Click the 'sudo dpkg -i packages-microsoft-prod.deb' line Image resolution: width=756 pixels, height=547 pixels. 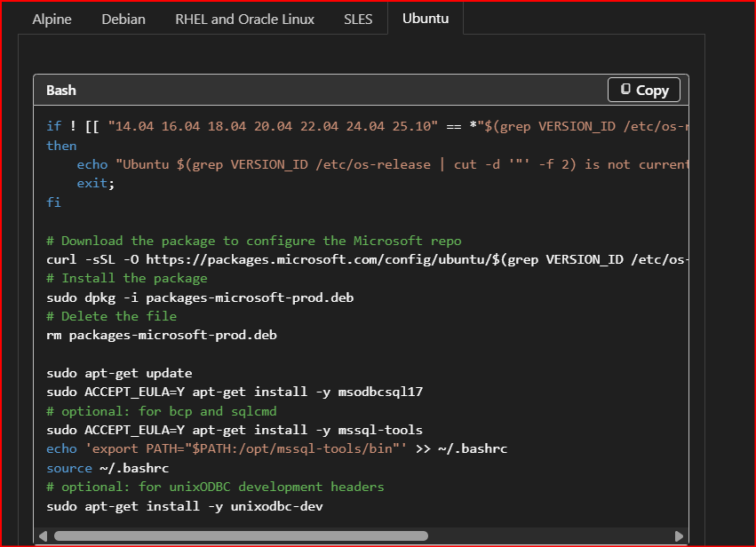coord(200,297)
